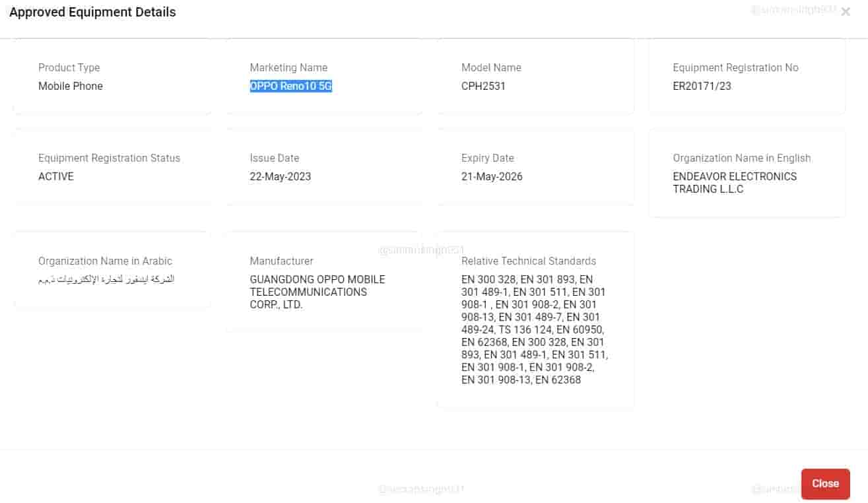Click the list of EN technical standards
The image size is (868, 503).
pos(533,329)
